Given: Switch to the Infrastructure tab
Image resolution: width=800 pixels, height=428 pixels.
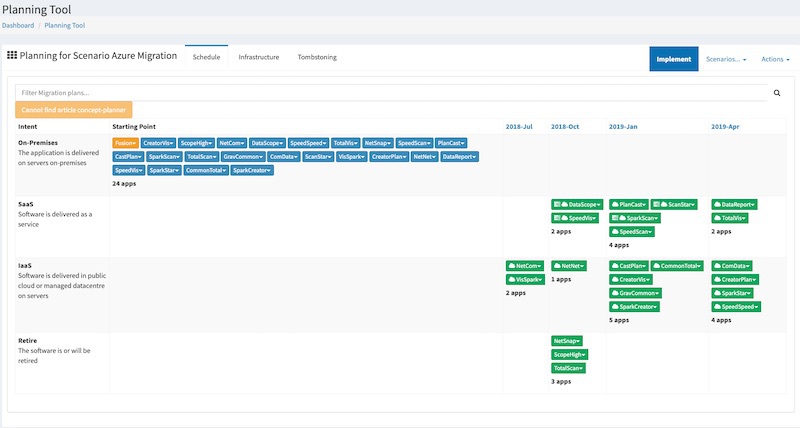Looking at the screenshot, I should coord(259,57).
